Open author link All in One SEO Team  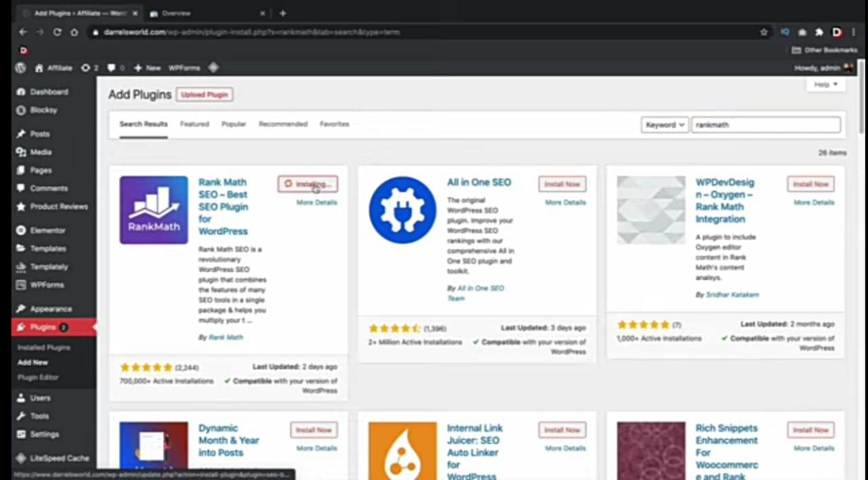pos(475,293)
